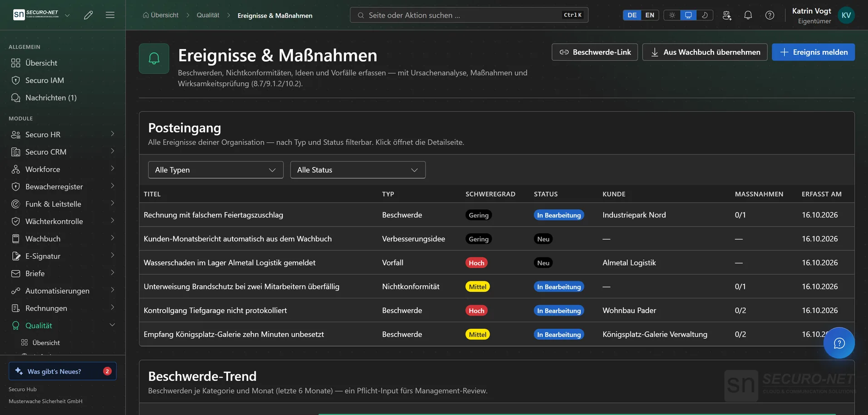Enable light theme sun toggle
The height and width of the screenshot is (415, 868).
point(672,15)
